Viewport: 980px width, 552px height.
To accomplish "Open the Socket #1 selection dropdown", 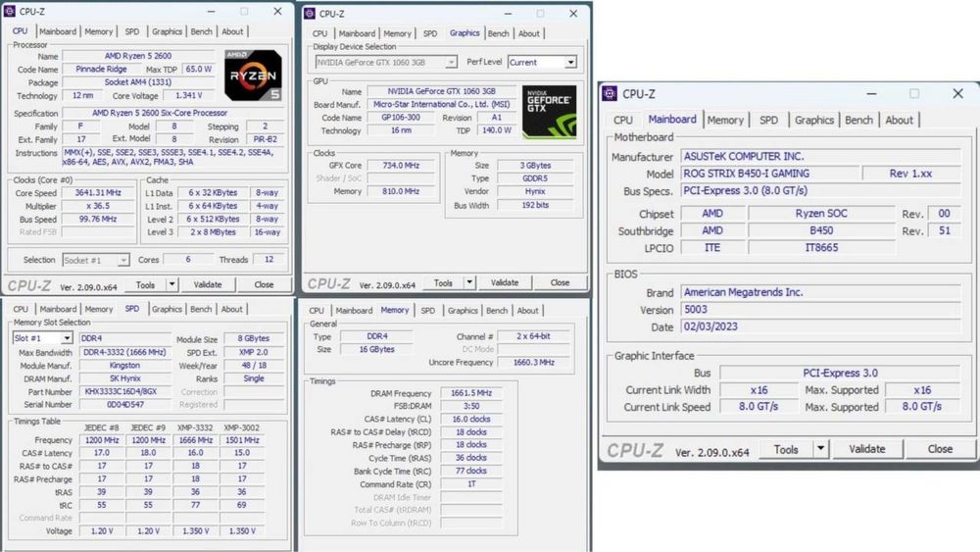I will [123, 260].
